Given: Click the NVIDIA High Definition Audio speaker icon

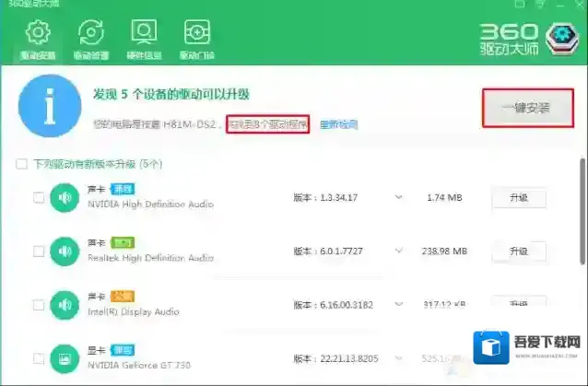Looking at the screenshot, I should pyautogui.click(x=65, y=197).
